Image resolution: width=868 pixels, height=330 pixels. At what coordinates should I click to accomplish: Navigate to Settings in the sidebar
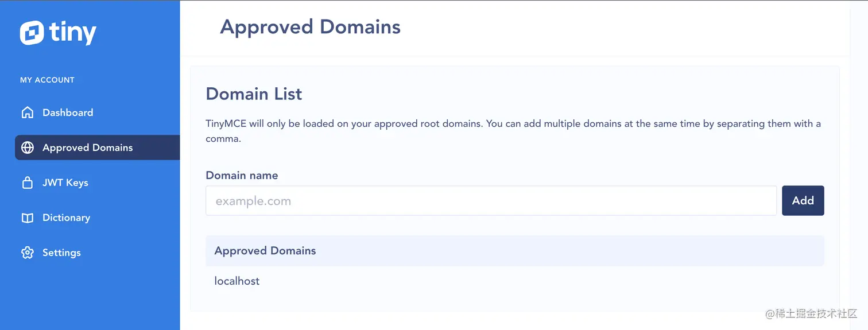pyautogui.click(x=61, y=253)
